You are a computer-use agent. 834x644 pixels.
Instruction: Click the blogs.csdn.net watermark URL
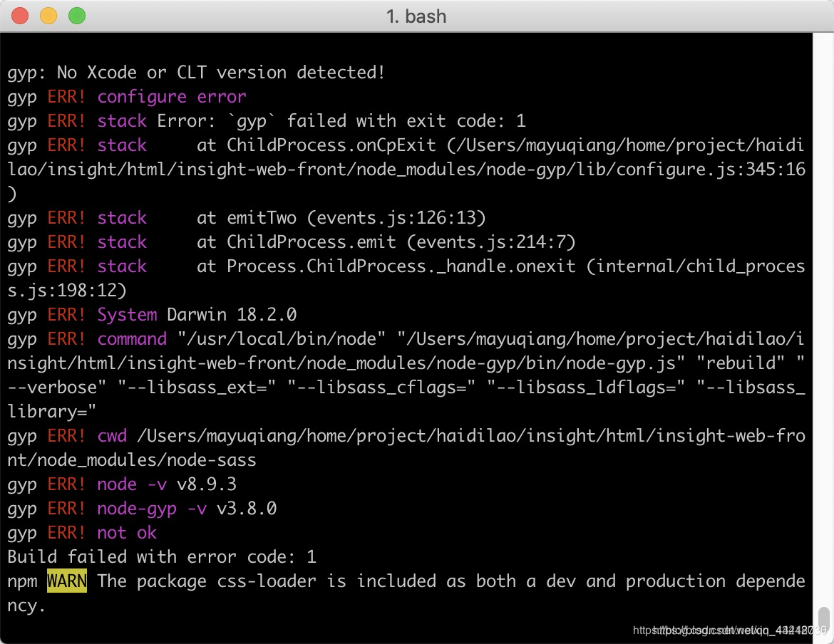[x=691, y=630]
